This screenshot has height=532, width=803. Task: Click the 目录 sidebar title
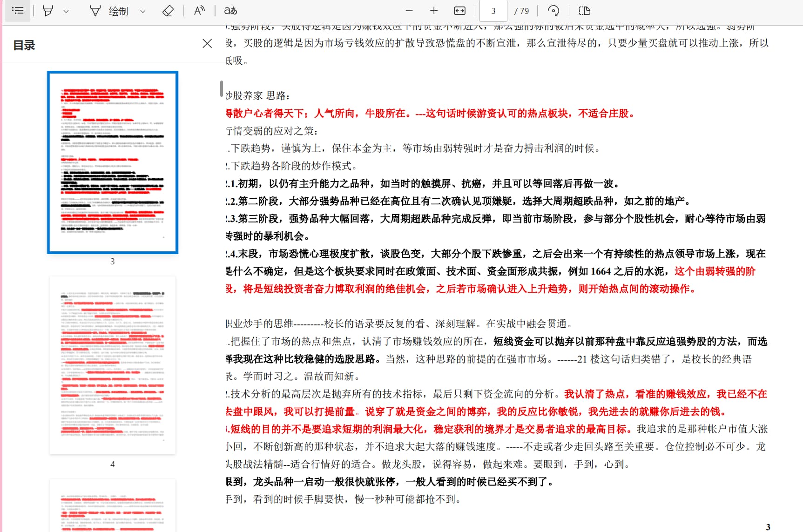point(24,45)
